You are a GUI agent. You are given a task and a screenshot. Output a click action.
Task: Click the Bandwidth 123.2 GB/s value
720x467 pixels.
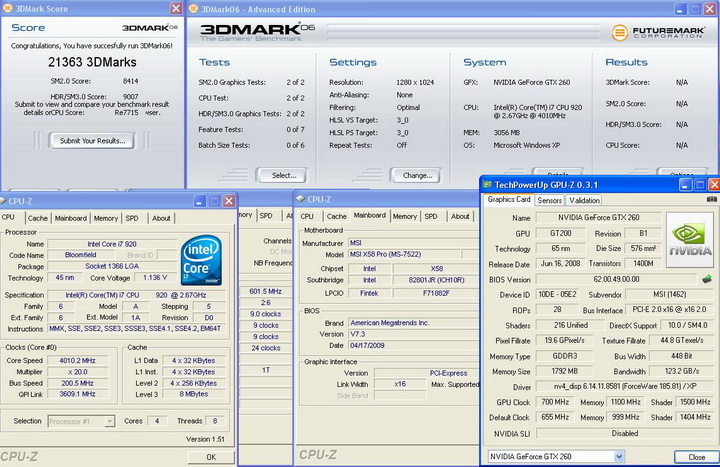click(x=681, y=371)
